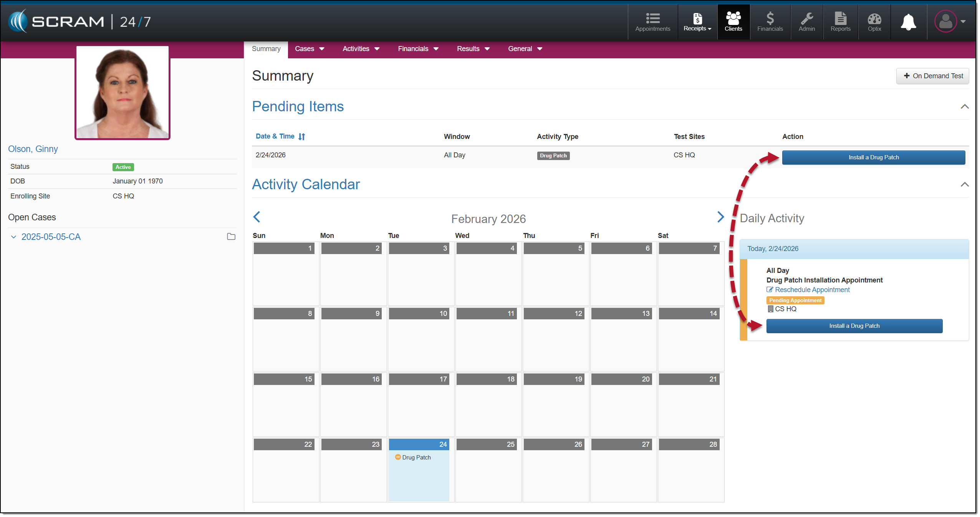Expand the 2025-05-05-CA case tree
This screenshot has width=980, height=517.
click(x=14, y=237)
